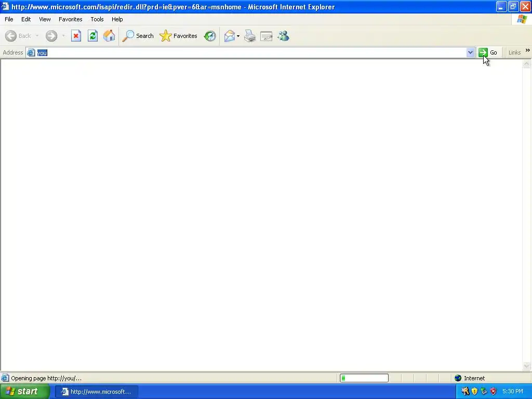This screenshot has width=532, height=399.
Task: Click the status bar page icon
Action: [5, 378]
